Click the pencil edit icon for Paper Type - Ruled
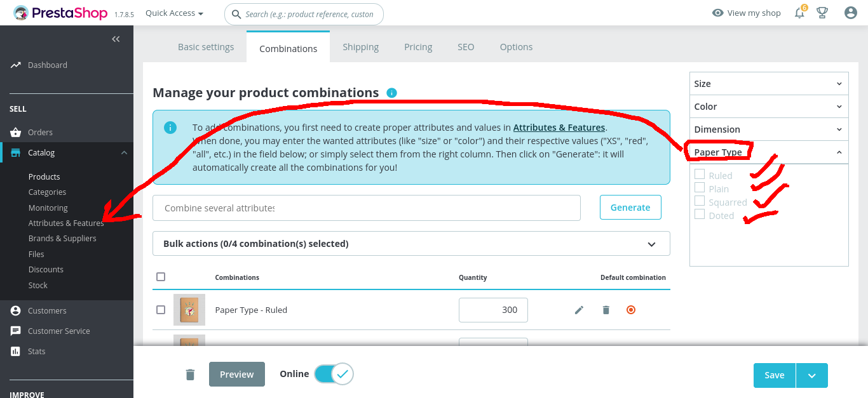Image resolution: width=868 pixels, height=398 pixels. (579, 310)
